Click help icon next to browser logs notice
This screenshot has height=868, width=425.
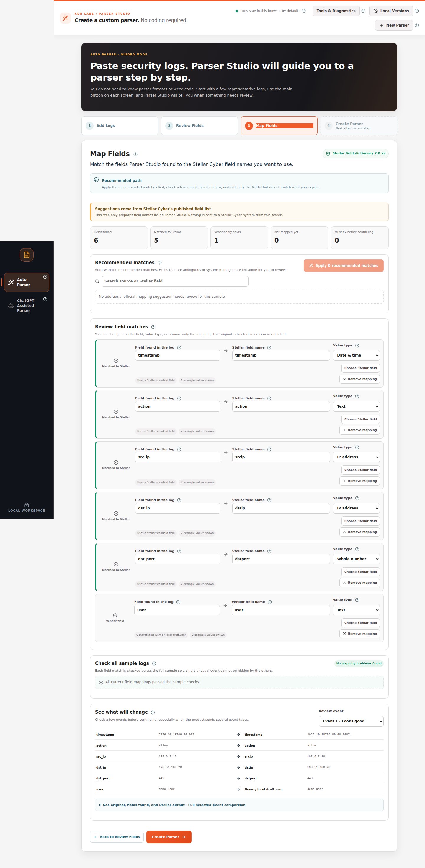(x=304, y=11)
